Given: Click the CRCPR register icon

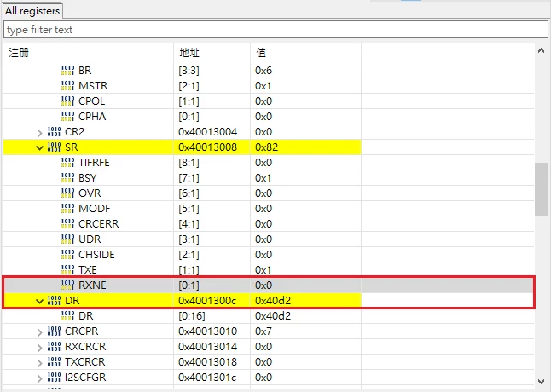Looking at the screenshot, I should pos(54,331).
